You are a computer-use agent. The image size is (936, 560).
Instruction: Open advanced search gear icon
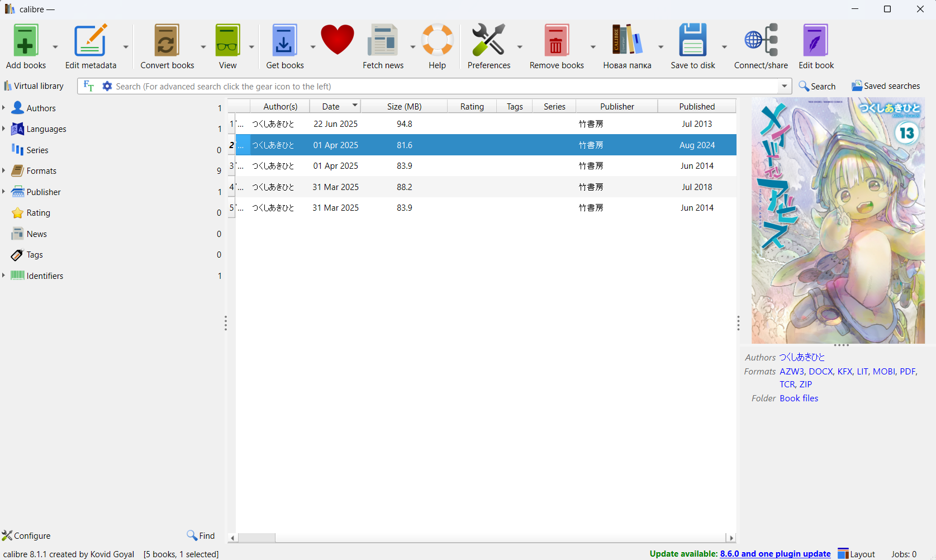[107, 86]
